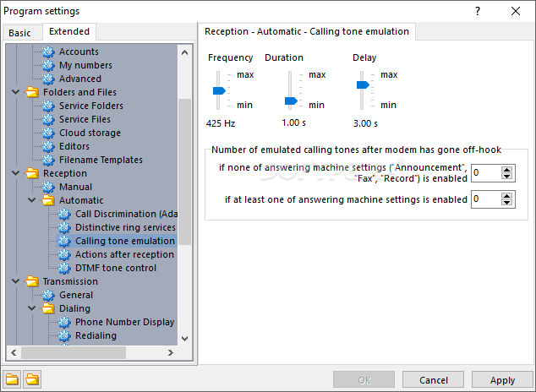Select Filename Templates in the tree

click(x=101, y=160)
